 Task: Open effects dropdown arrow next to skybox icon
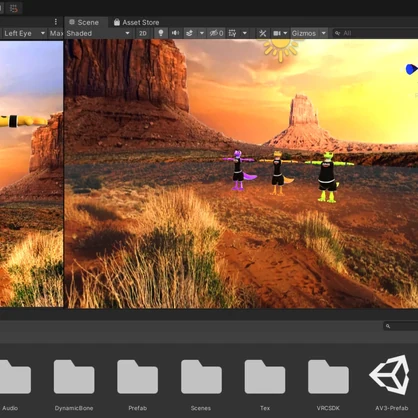[x=202, y=33]
